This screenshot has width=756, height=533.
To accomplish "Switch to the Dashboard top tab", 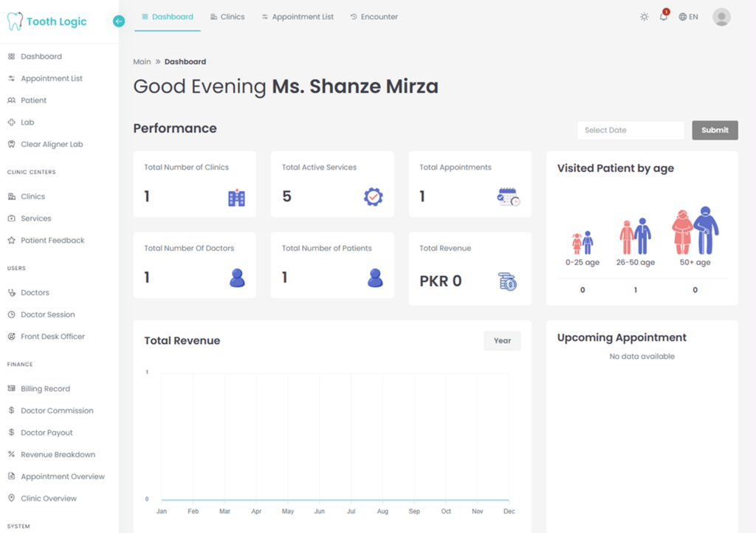I will pyautogui.click(x=168, y=17).
